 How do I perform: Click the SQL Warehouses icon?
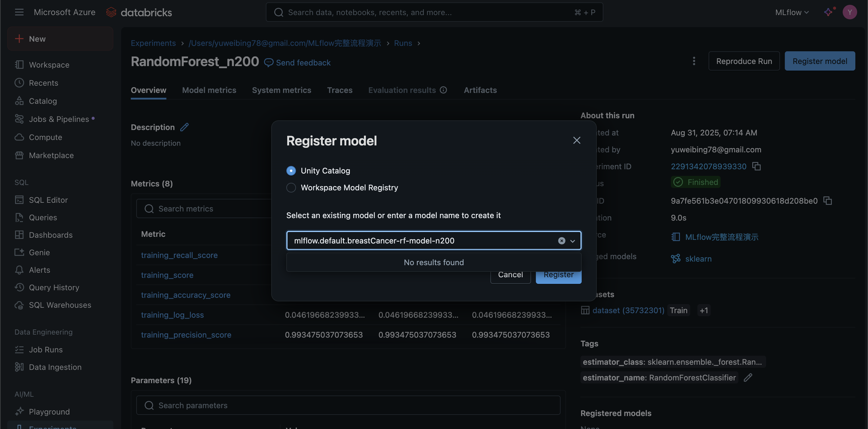click(19, 305)
